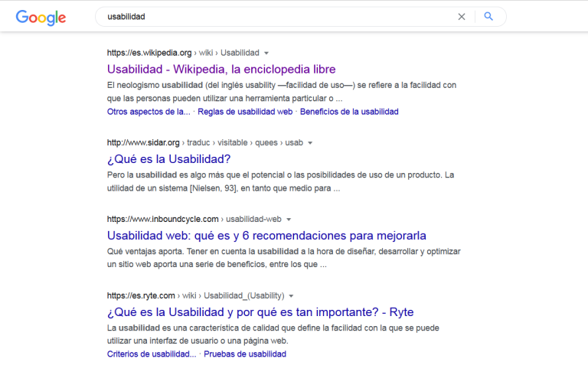This screenshot has height=375, width=588.
Task: Open dropdown arrow next to inboundcycle.com URL
Action: coord(289,220)
